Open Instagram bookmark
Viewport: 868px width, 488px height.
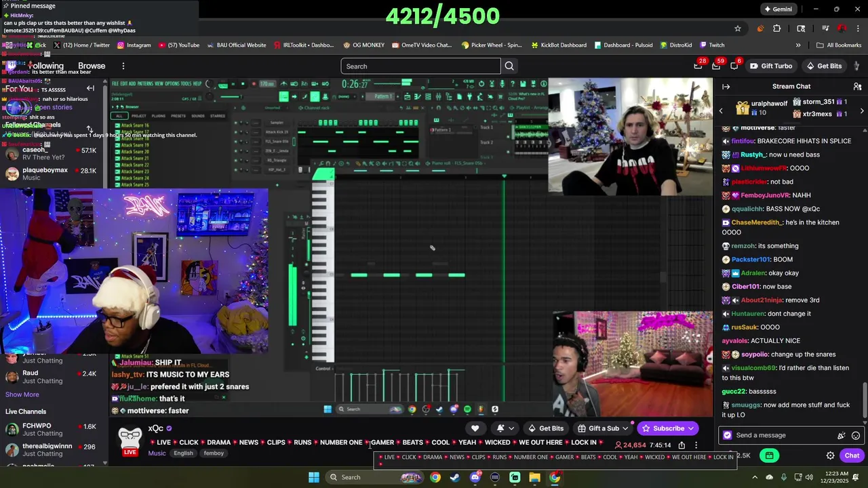click(134, 45)
